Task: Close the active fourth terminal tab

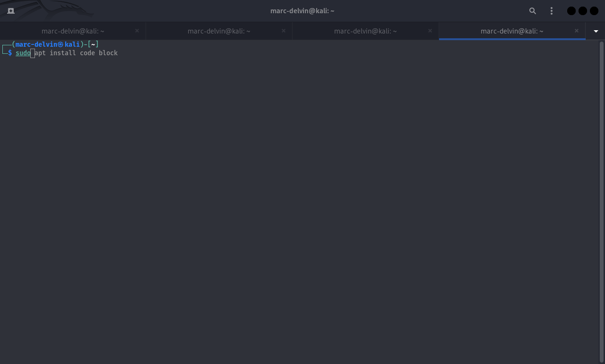Action: tap(577, 31)
